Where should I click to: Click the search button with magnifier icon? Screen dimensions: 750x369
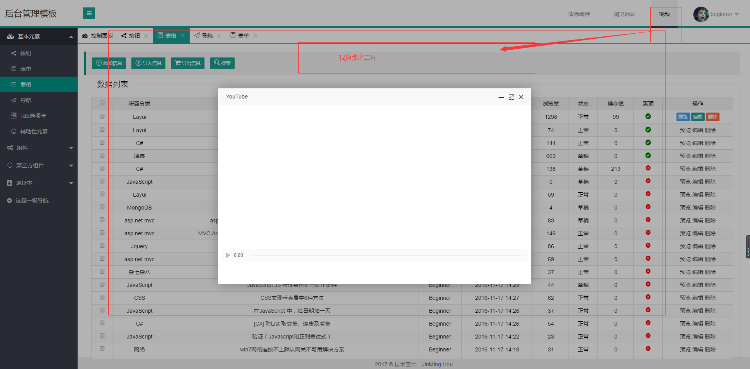pyautogui.click(x=222, y=63)
